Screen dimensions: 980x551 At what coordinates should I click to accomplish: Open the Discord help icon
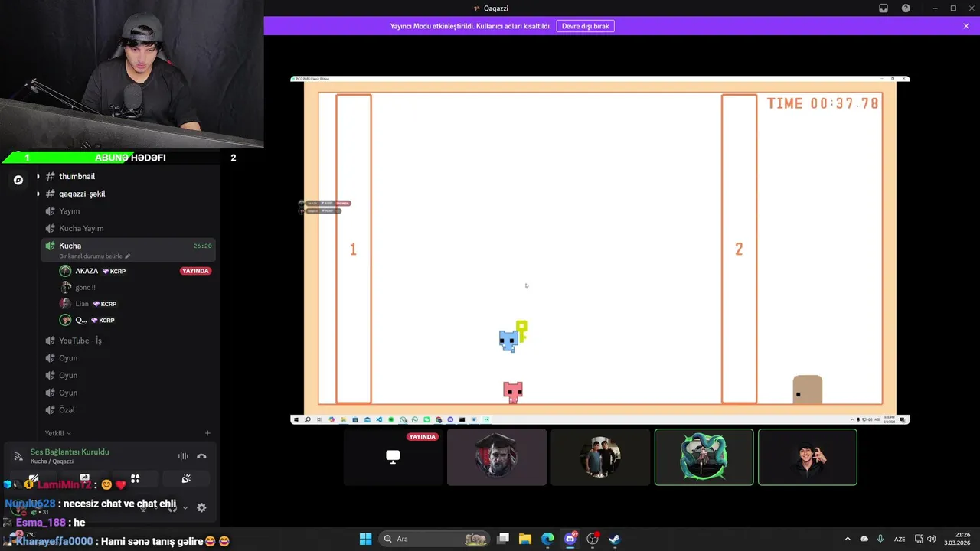pyautogui.click(x=906, y=8)
